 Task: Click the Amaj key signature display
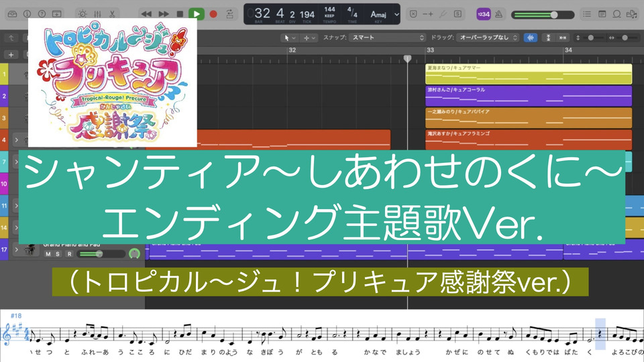tap(378, 15)
